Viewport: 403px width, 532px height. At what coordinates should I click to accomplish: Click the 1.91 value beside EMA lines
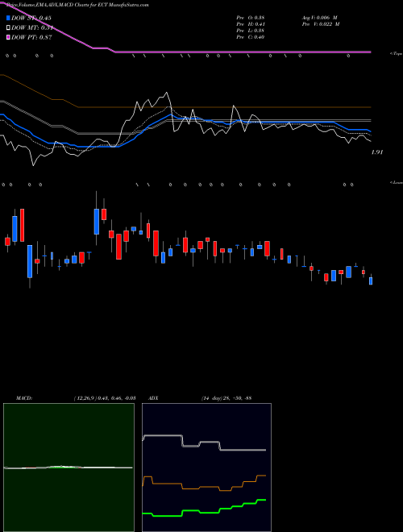[x=377, y=152]
